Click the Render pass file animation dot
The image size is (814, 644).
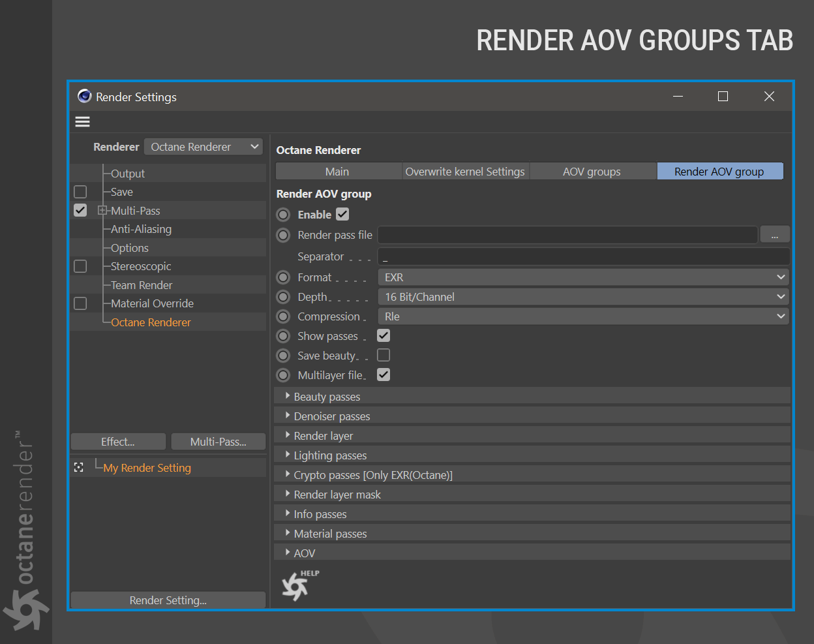[283, 235]
